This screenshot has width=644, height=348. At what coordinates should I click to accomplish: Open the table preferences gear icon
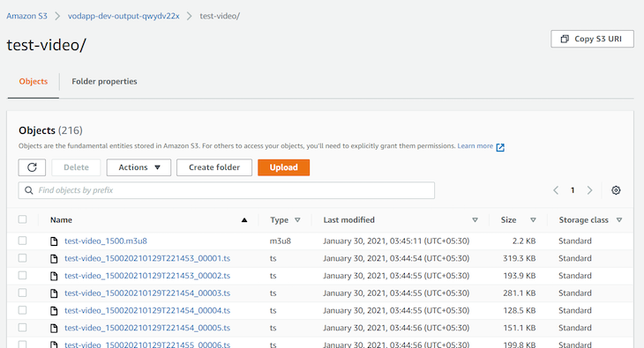pos(616,190)
